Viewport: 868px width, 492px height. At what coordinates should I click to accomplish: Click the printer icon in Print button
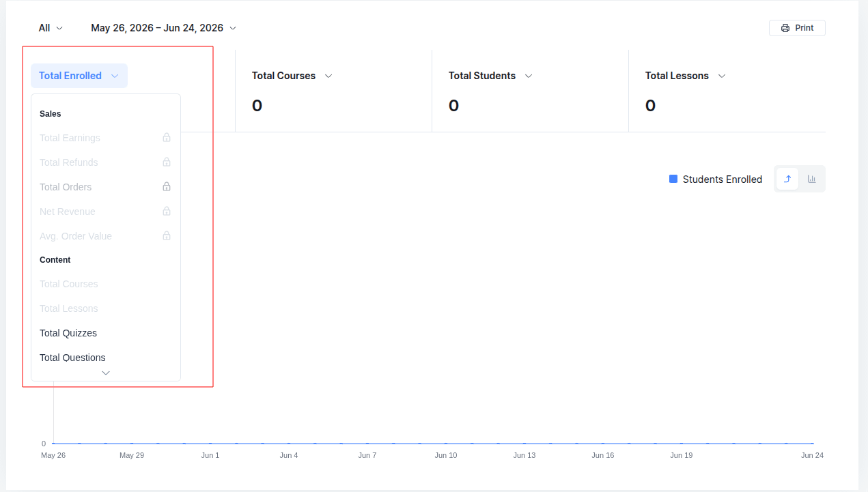tap(785, 28)
